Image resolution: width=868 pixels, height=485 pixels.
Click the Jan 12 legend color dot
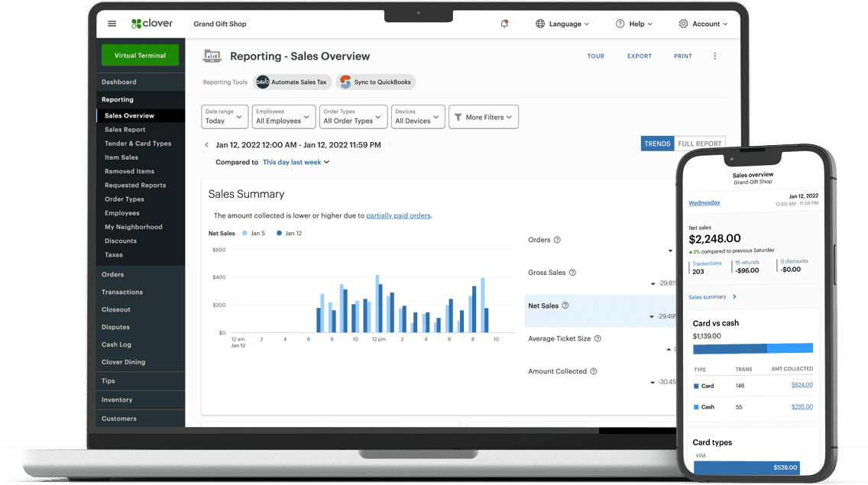click(280, 233)
